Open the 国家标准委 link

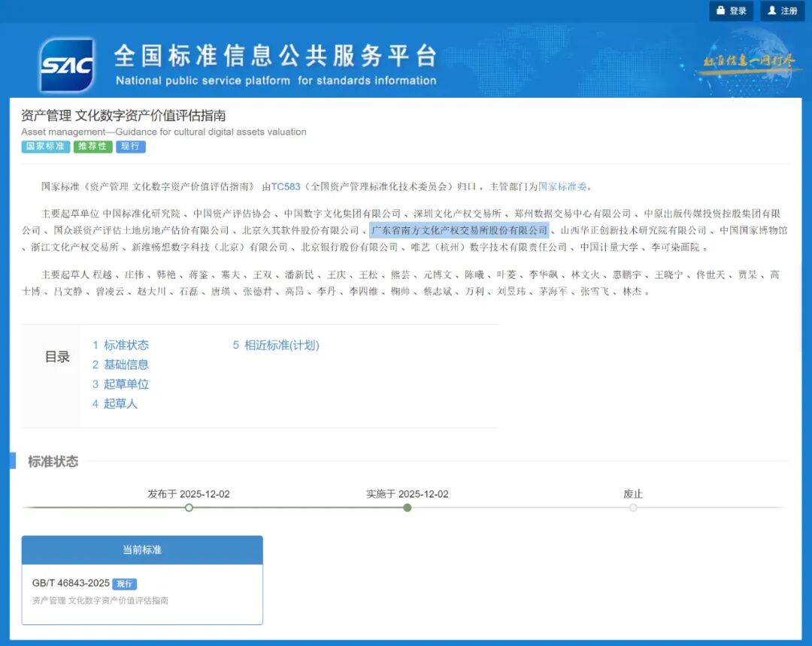(562, 187)
